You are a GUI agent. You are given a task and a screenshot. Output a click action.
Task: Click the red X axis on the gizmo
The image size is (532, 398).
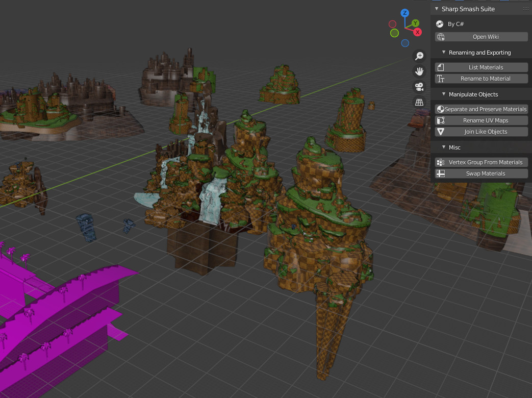(417, 32)
